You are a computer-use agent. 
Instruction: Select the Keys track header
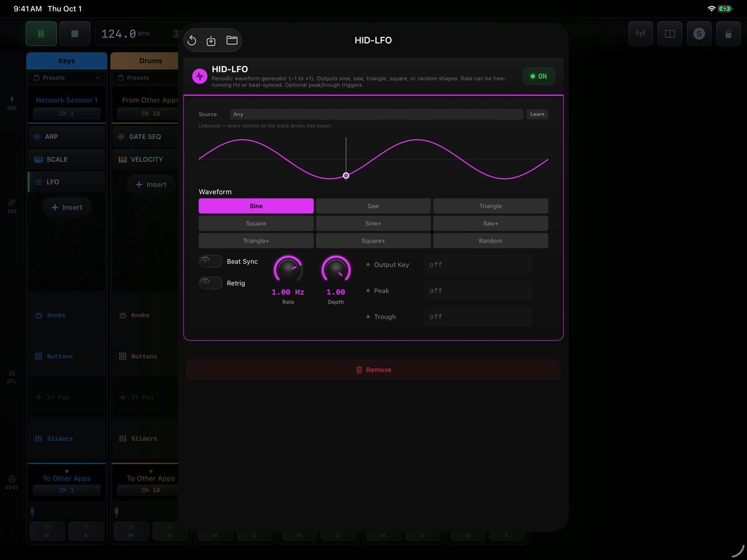67,61
